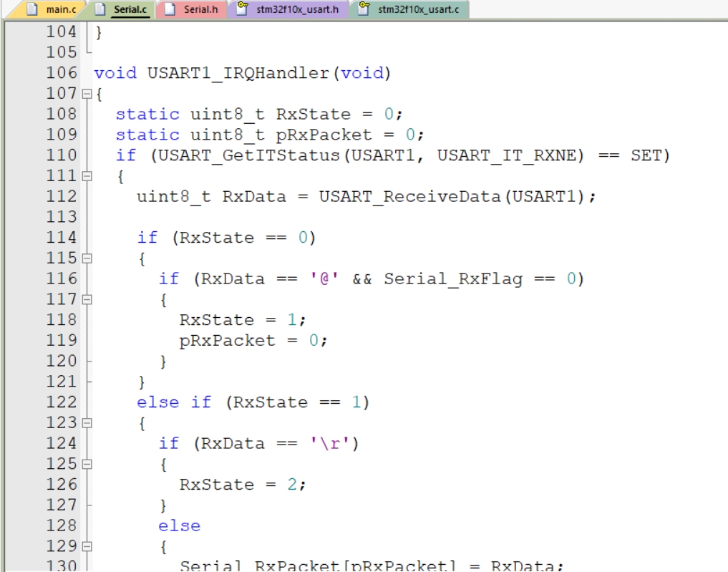This screenshot has height=572, width=728.
Task: Collapse the function body at line 107
Action: coord(87,94)
